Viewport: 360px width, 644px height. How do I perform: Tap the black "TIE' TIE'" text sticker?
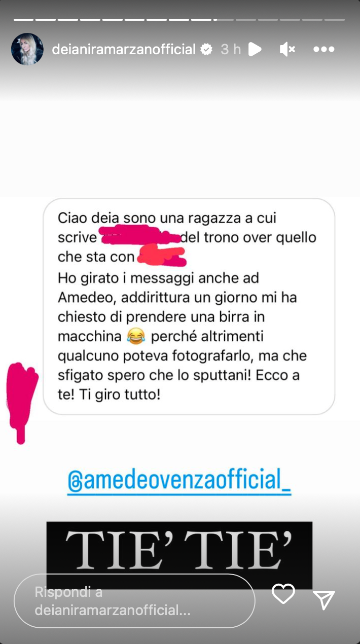click(x=179, y=555)
